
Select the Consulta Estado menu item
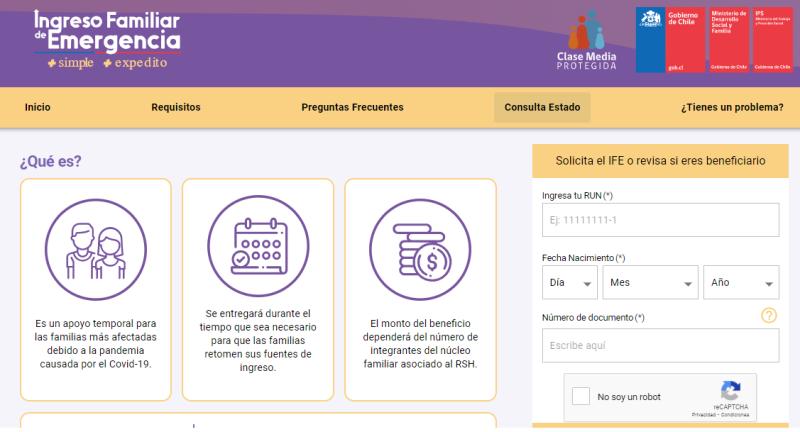tap(542, 107)
